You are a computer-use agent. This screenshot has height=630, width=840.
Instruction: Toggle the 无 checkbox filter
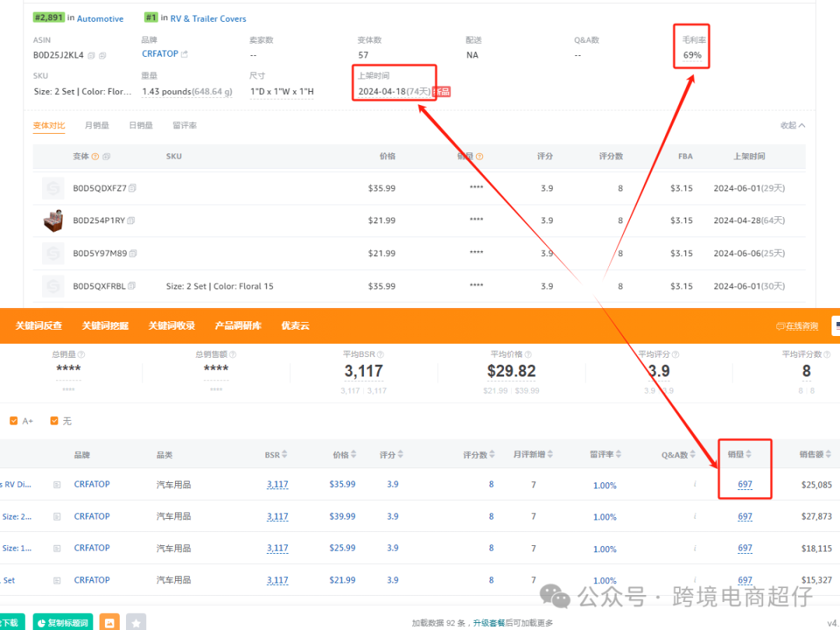pyautogui.click(x=54, y=421)
